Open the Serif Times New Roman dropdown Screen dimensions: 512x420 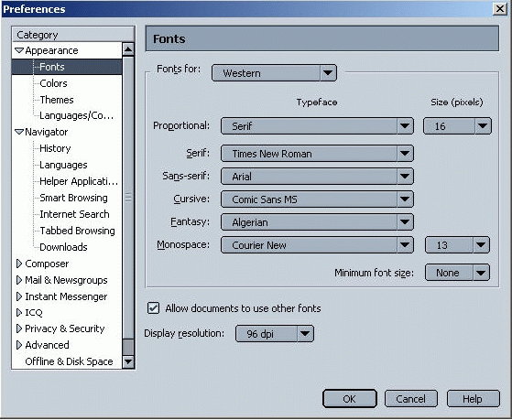317,154
